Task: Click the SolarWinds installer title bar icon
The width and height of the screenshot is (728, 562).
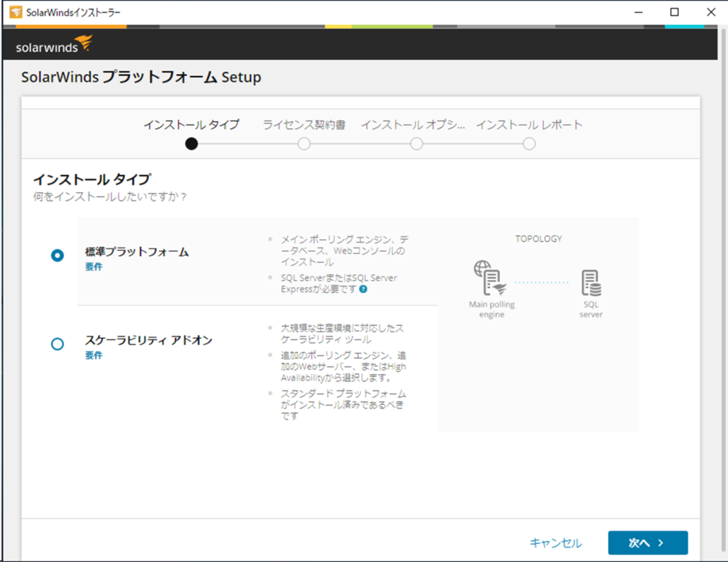Action: coord(16,12)
